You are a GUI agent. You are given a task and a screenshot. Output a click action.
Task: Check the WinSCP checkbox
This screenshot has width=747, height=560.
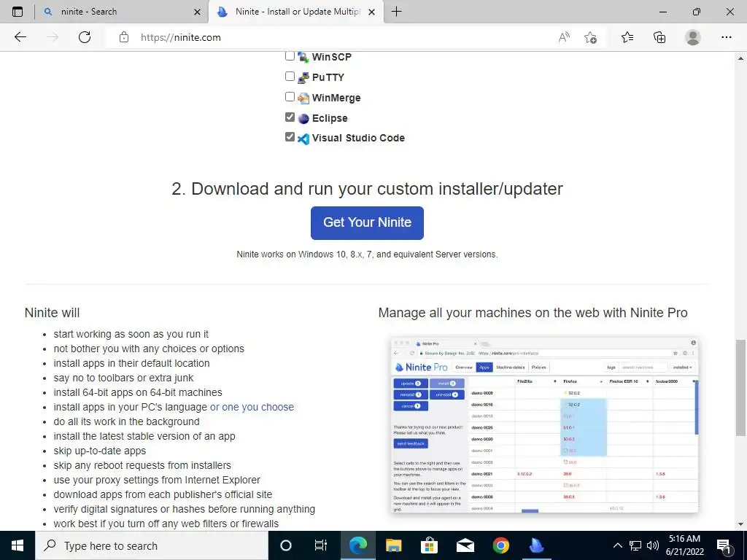tap(290, 55)
